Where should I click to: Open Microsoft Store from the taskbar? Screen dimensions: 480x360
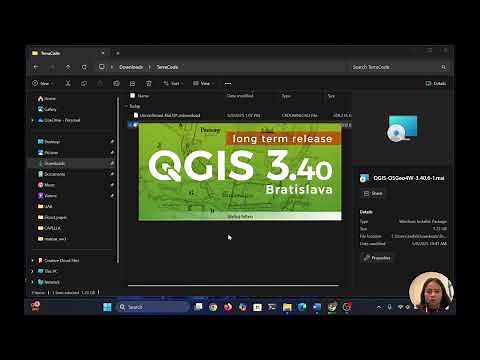(x=257, y=307)
